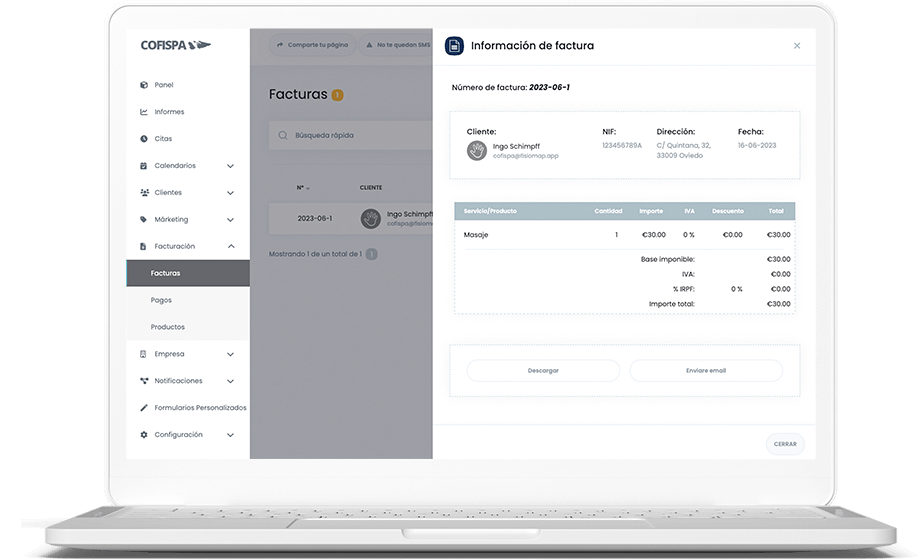Click the CERRAR button
Screen dimensions: 920x560
click(x=785, y=444)
